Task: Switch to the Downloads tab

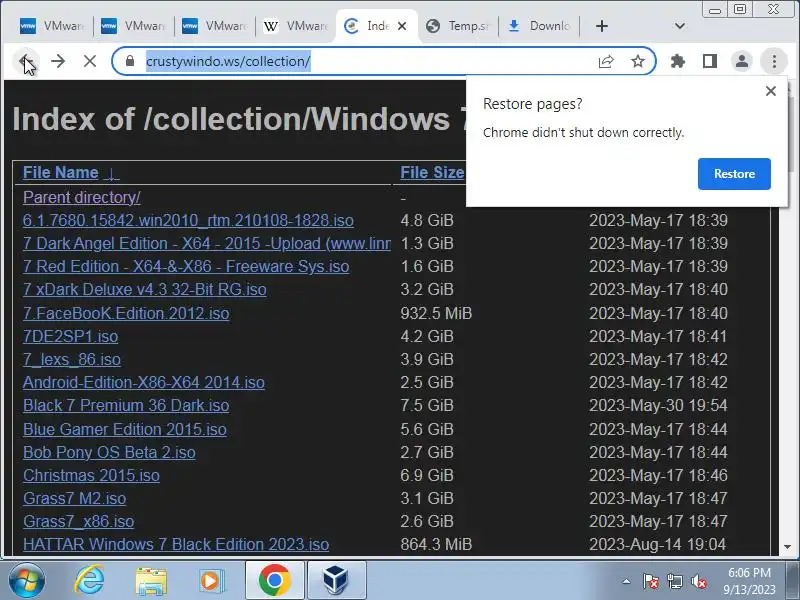Action: tap(539, 26)
